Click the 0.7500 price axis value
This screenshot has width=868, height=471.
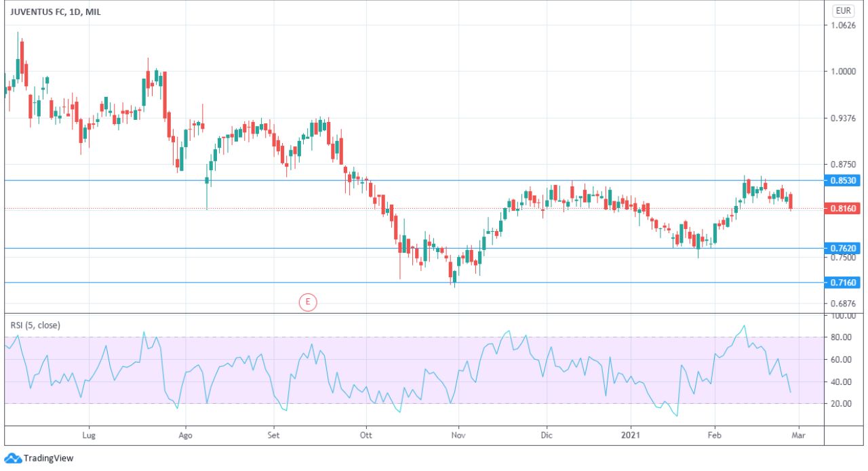coord(843,258)
